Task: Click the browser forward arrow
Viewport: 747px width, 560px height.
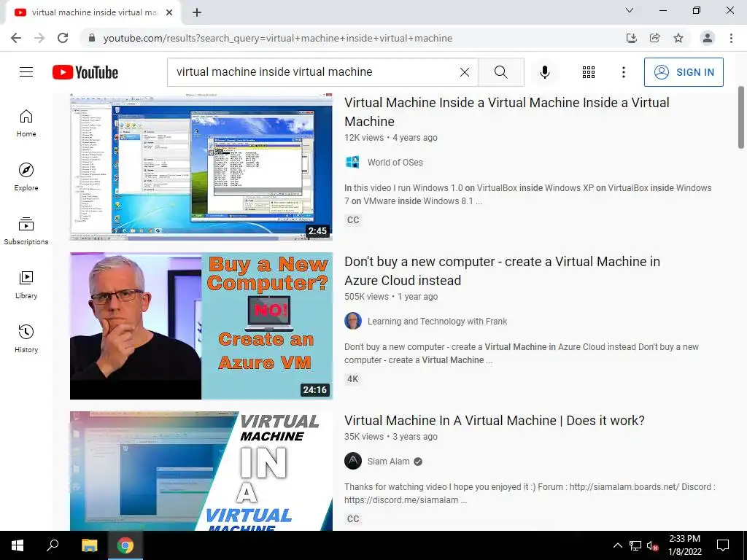Action: (x=39, y=38)
